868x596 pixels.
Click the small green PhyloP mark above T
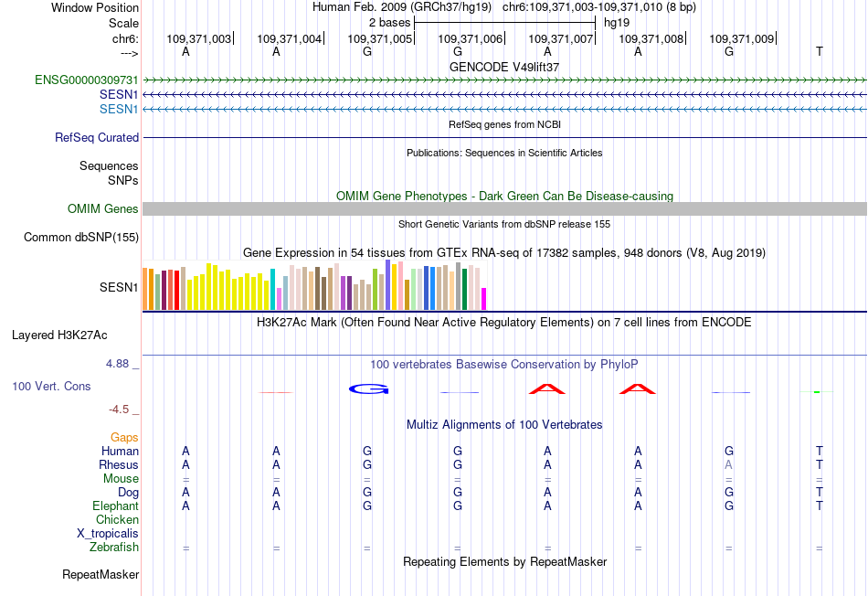[x=817, y=392]
